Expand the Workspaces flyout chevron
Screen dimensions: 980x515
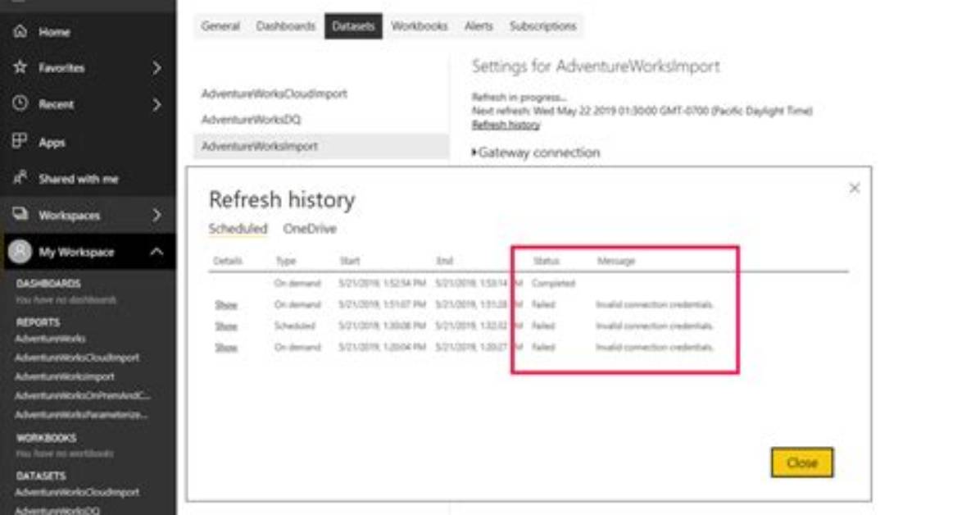(157, 215)
